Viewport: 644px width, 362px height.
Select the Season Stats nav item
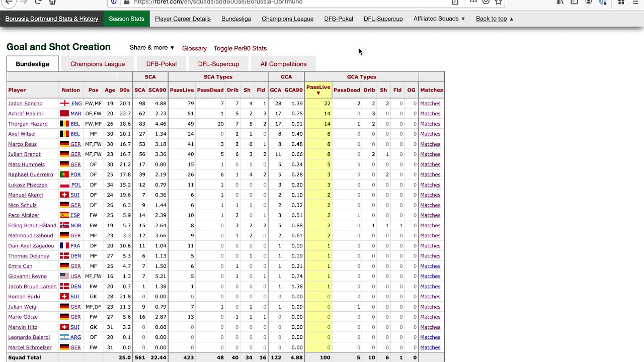pos(126,19)
